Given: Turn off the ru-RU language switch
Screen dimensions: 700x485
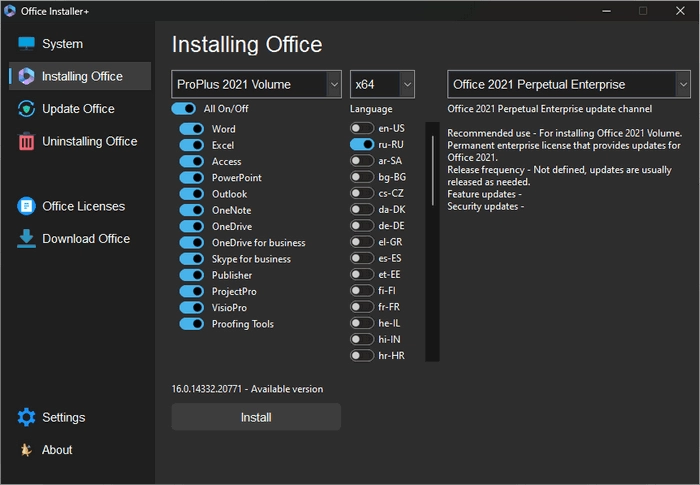Looking at the screenshot, I should tap(362, 144).
